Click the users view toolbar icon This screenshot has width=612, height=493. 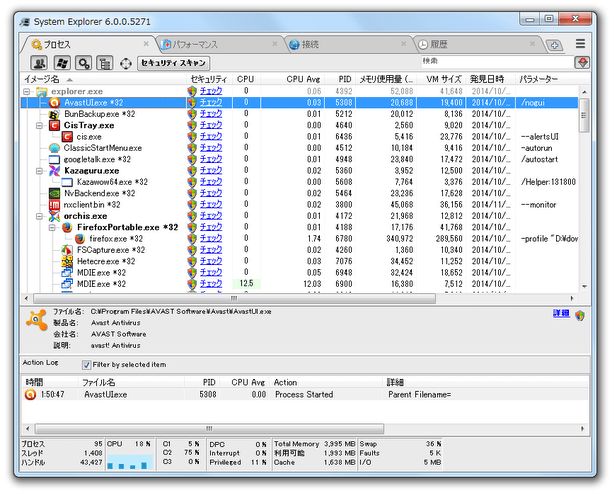point(39,63)
